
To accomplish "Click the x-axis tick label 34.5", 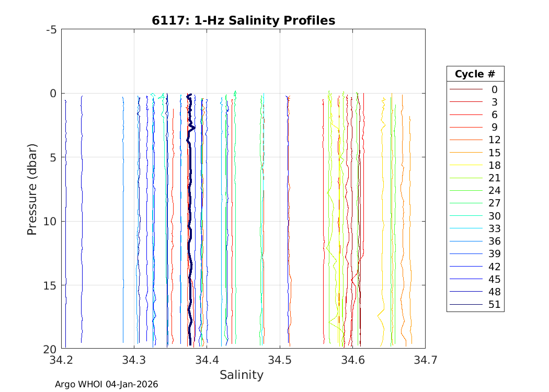I will click(280, 360).
